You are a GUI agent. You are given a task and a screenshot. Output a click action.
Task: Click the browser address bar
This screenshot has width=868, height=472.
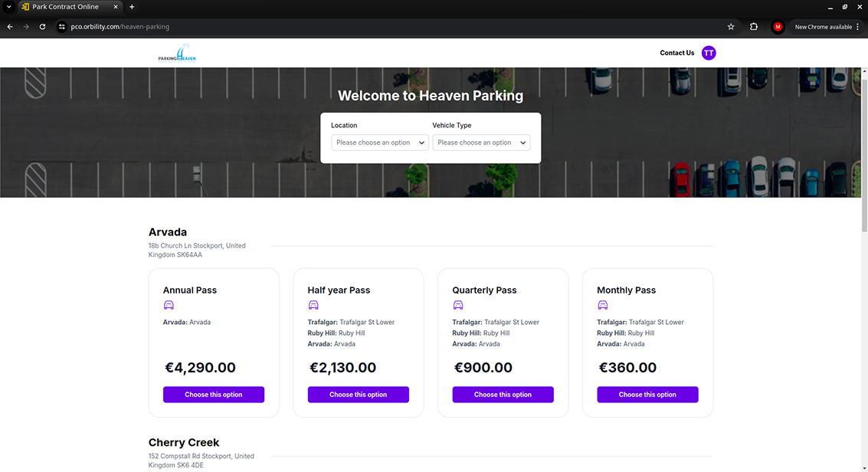click(383, 27)
